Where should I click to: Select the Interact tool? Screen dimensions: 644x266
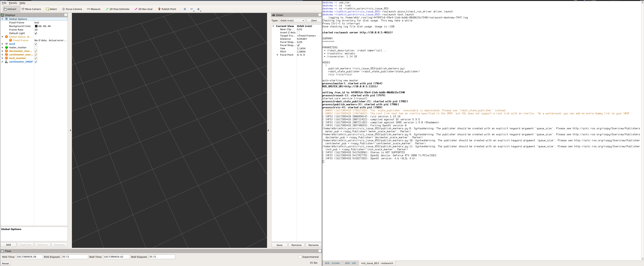(x=11, y=9)
